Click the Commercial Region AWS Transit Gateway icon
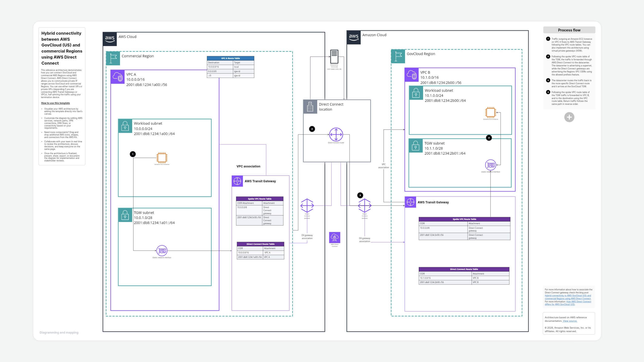644x362 pixels. [x=237, y=181]
